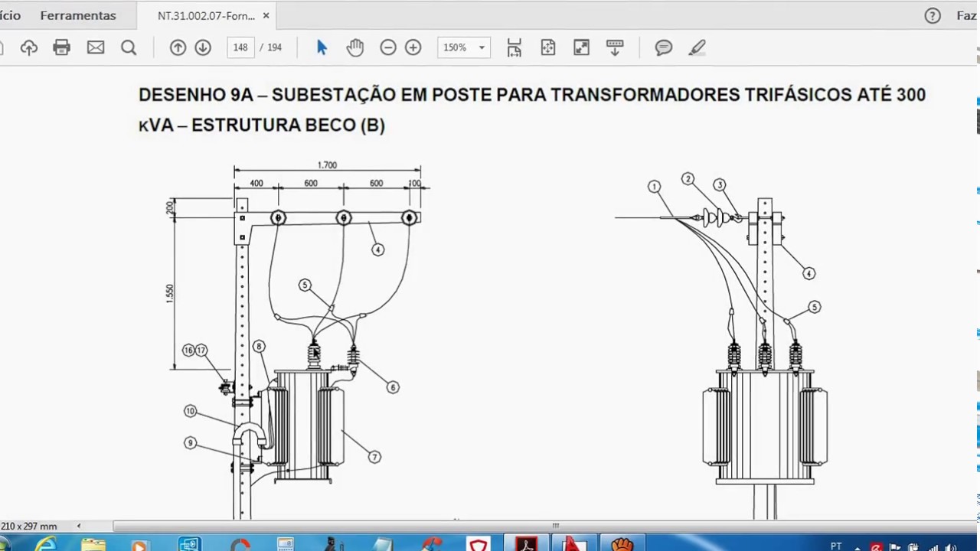Open the Adobe Acrobat taskbar button
This screenshot has width=980, height=551.
coord(527,545)
